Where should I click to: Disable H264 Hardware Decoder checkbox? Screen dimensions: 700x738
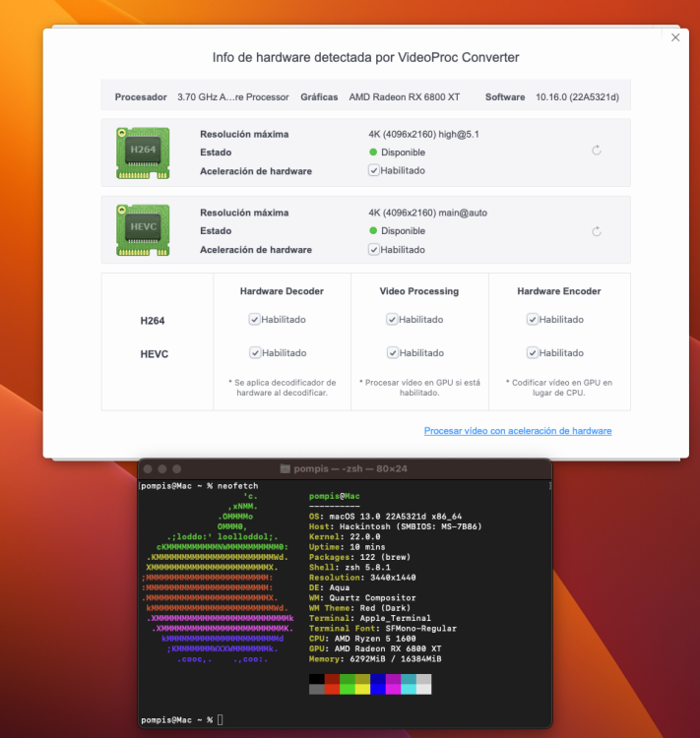pos(254,320)
